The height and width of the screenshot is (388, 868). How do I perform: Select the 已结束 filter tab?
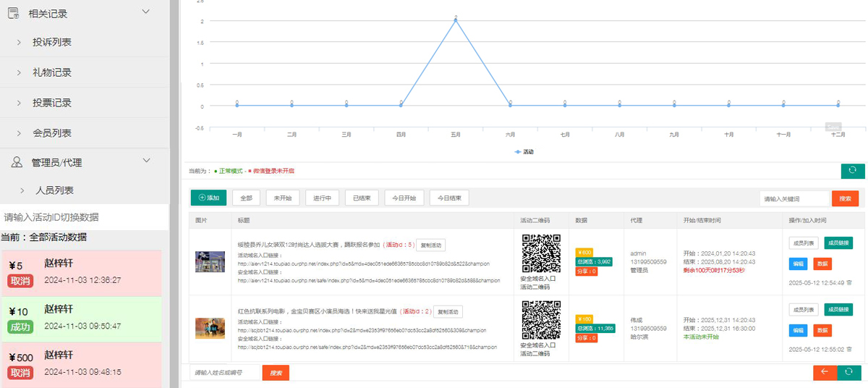362,198
